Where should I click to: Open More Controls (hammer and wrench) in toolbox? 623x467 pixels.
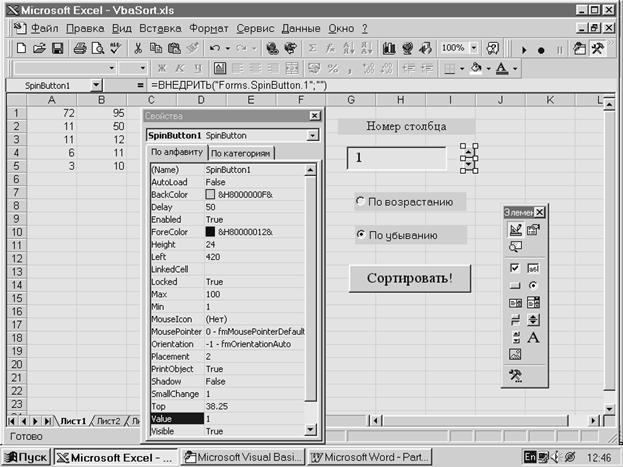coord(515,377)
